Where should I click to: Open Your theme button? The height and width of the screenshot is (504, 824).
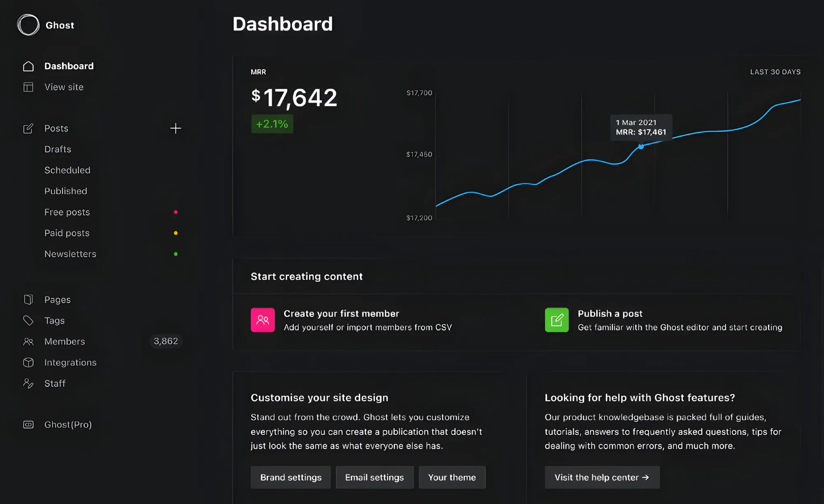click(452, 477)
